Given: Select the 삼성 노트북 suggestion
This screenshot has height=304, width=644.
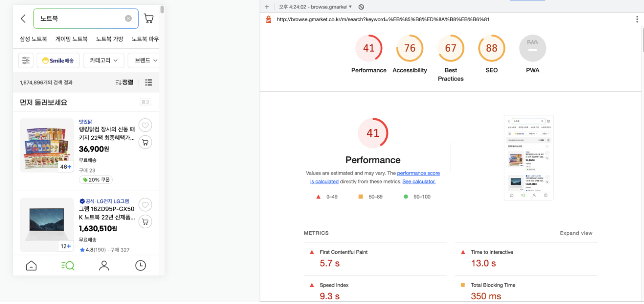Looking at the screenshot, I should (x=33, y=39).
